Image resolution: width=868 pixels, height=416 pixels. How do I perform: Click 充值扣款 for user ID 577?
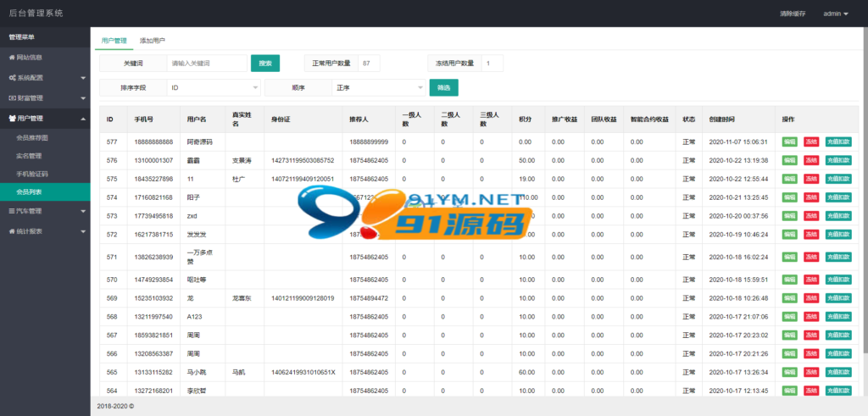(838, 142)
